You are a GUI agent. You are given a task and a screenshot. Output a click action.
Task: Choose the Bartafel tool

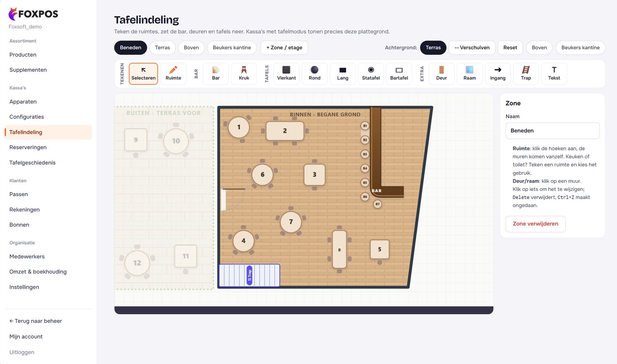coord(399,74)
